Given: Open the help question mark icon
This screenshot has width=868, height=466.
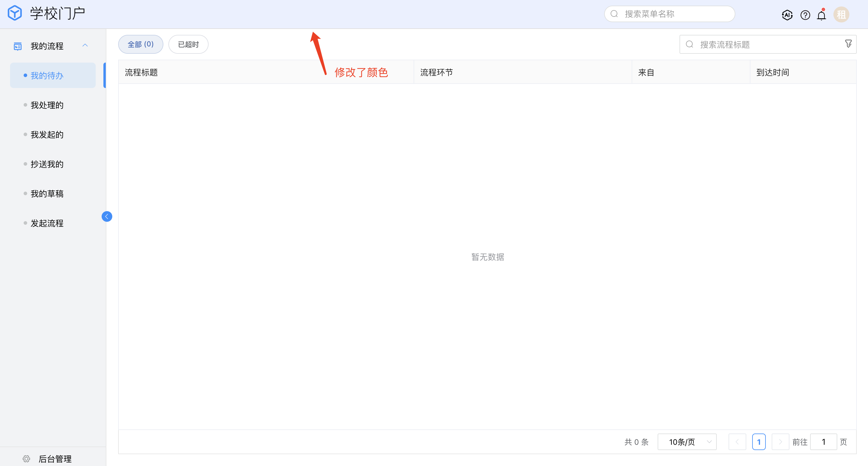Looking at the screenshot, I should 805,15.
